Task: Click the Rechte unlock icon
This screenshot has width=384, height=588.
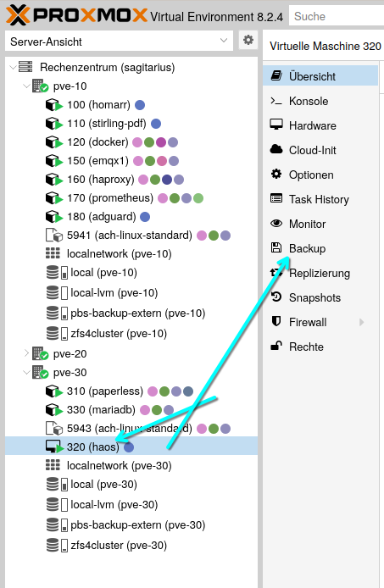Action: (276, 347)
